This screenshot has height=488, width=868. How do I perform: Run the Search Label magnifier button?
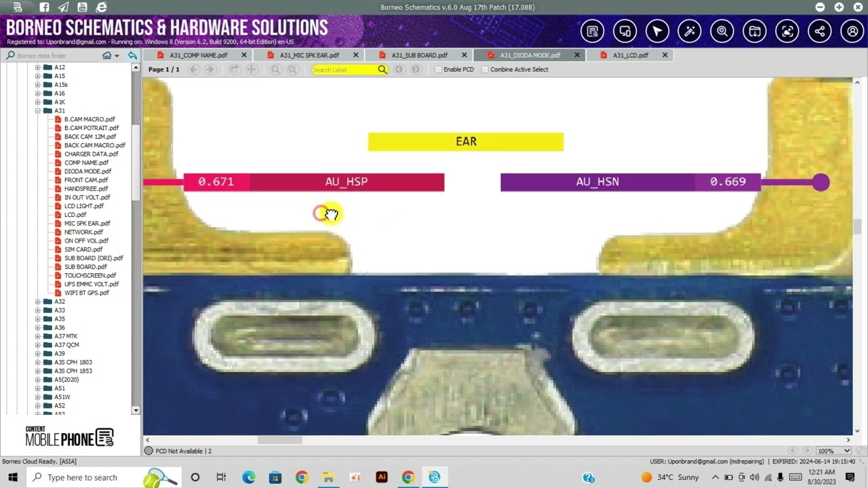click(382, 70)
